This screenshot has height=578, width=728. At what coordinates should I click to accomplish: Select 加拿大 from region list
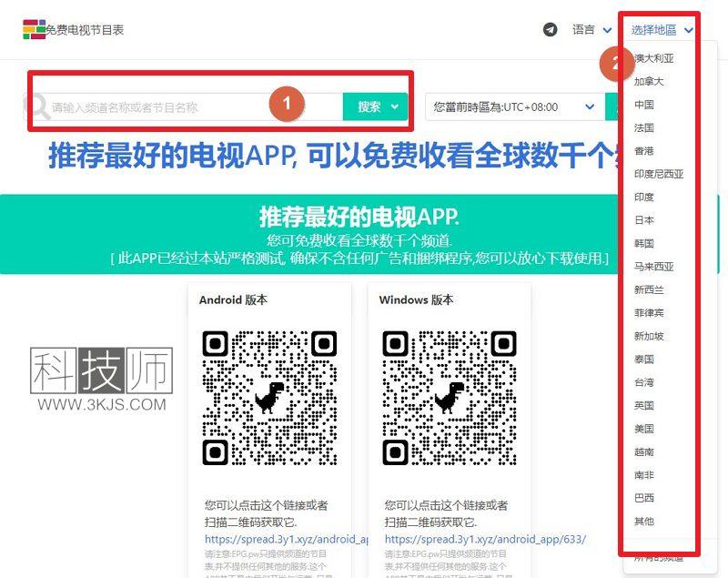[x=649, y=82]
